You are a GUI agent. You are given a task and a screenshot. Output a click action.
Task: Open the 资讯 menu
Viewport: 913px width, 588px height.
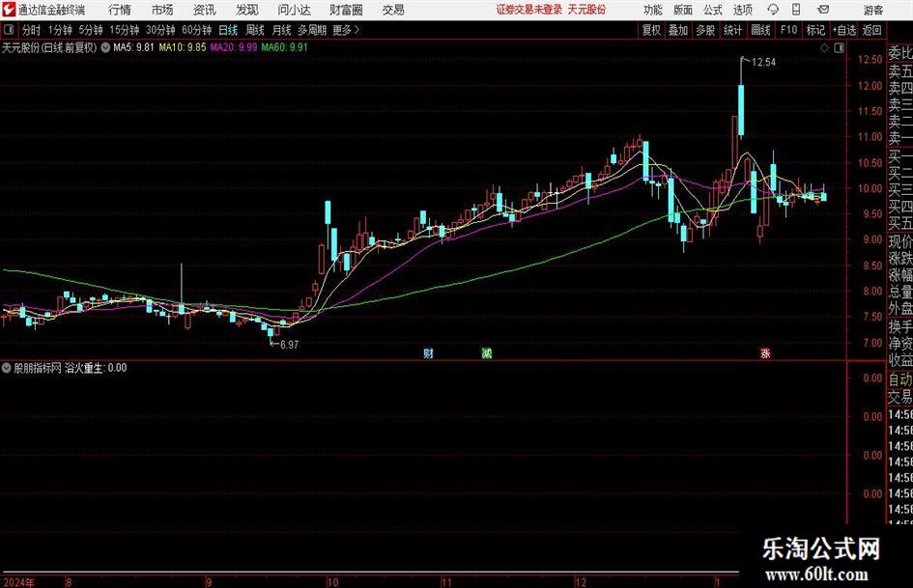(x=205, y=10)
